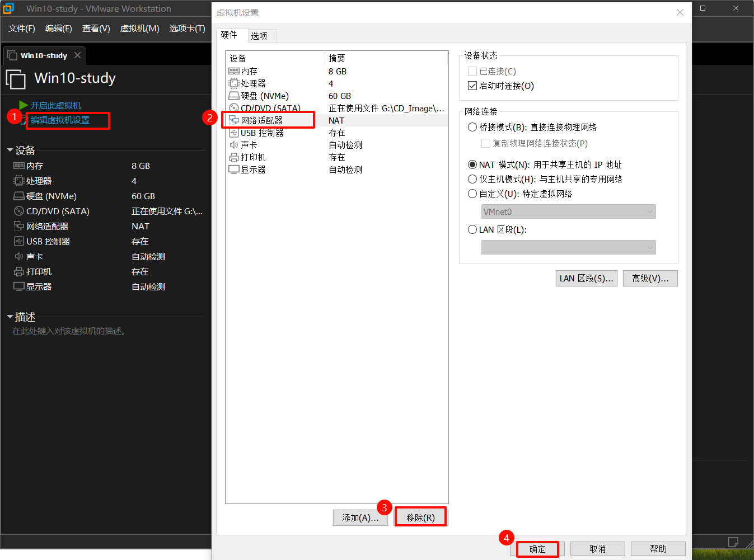Viewport: 754px width, 560px height.
Task: Collapse the 设备 section in left panel
Action: (x=10, y=150)
